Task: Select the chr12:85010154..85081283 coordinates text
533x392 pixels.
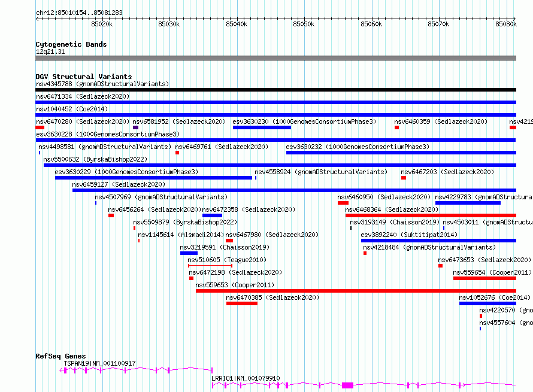Action: (x=79, y=13)
